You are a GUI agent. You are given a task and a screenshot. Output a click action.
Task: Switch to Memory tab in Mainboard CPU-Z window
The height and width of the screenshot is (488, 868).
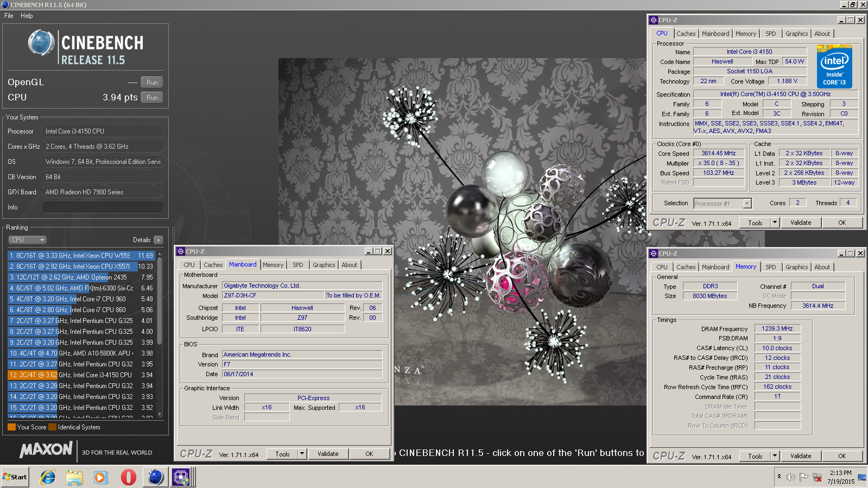click(273, 265)
